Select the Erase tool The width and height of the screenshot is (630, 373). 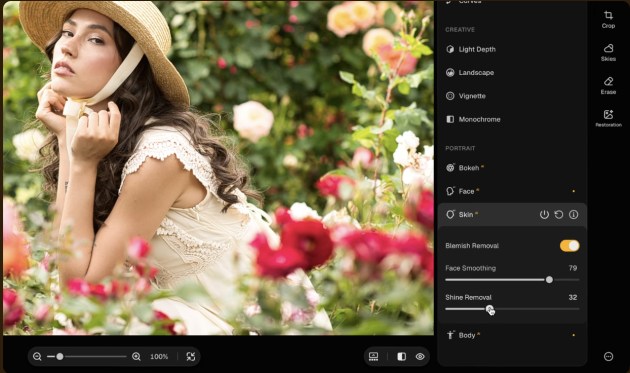pos(608,86)
